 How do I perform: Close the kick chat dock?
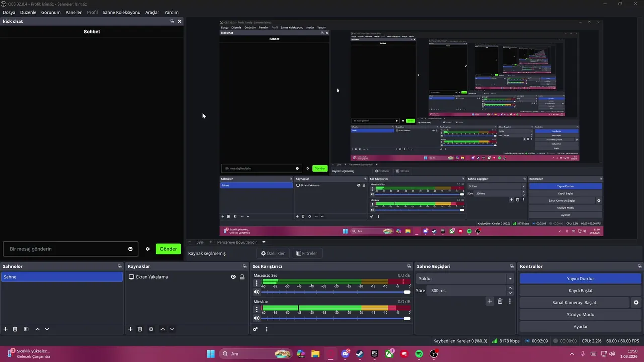pos(179,21)
